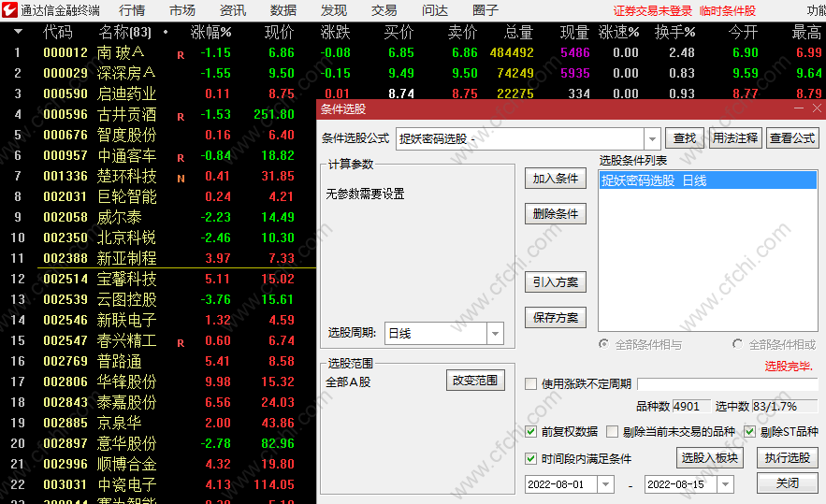Click the 查找 button
Viewport: 826px width, 504px height.
click(685, 138)
